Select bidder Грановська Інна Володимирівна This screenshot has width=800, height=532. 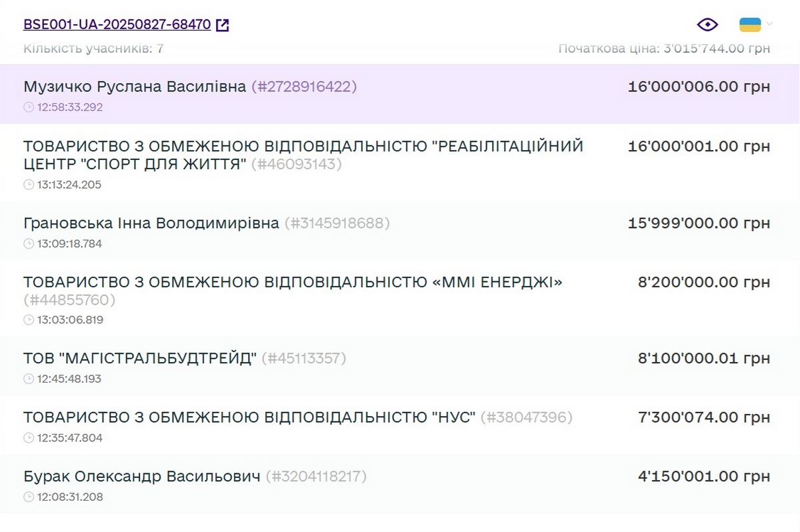(151, 223)
